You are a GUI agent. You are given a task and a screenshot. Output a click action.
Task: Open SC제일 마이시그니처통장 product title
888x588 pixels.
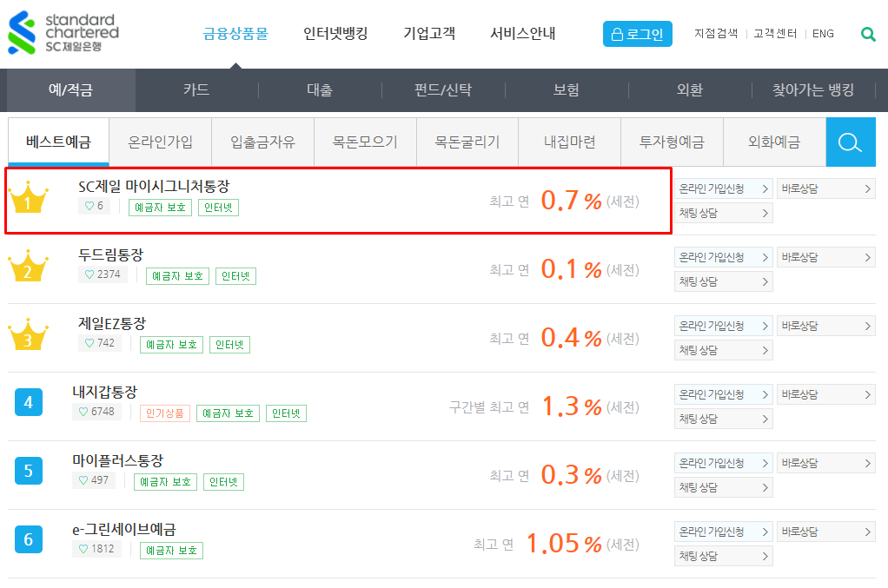[x=154, y=186]
